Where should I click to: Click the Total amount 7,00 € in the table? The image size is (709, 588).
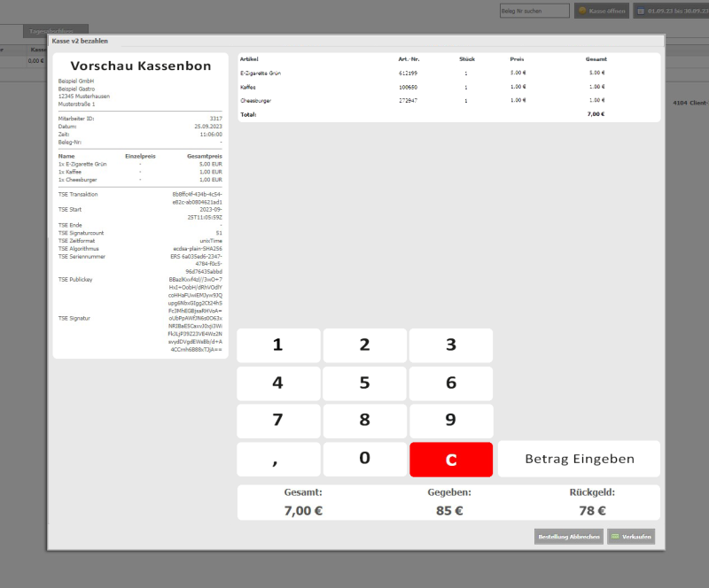point(596,114)
